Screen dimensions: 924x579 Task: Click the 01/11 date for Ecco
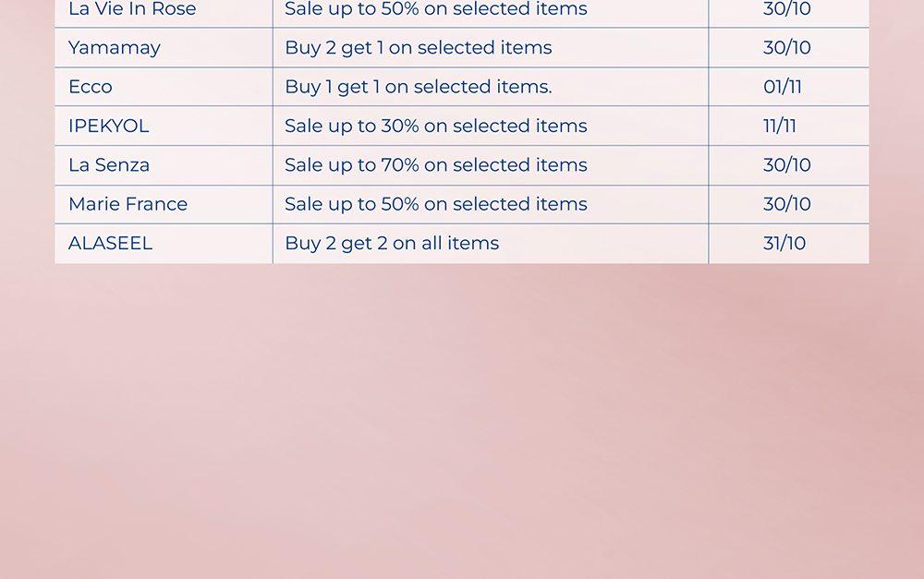point(783,87)
